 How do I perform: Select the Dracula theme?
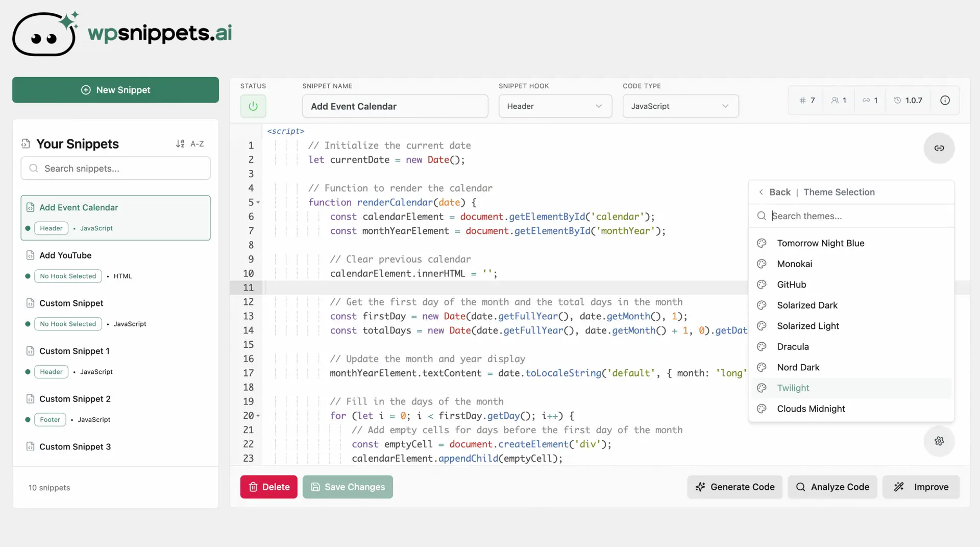tap(851, 346)
